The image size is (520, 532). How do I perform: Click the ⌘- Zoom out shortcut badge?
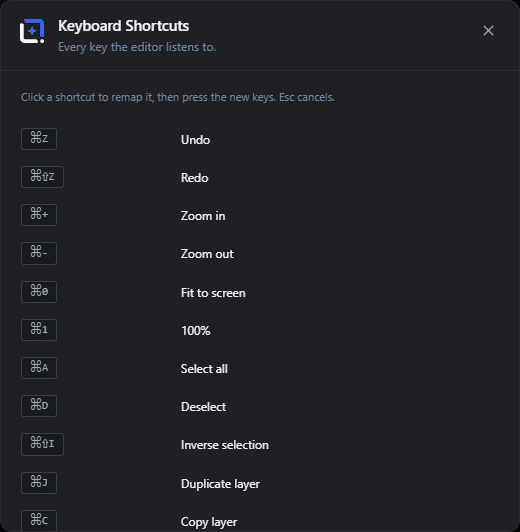(x=39, y=253)
